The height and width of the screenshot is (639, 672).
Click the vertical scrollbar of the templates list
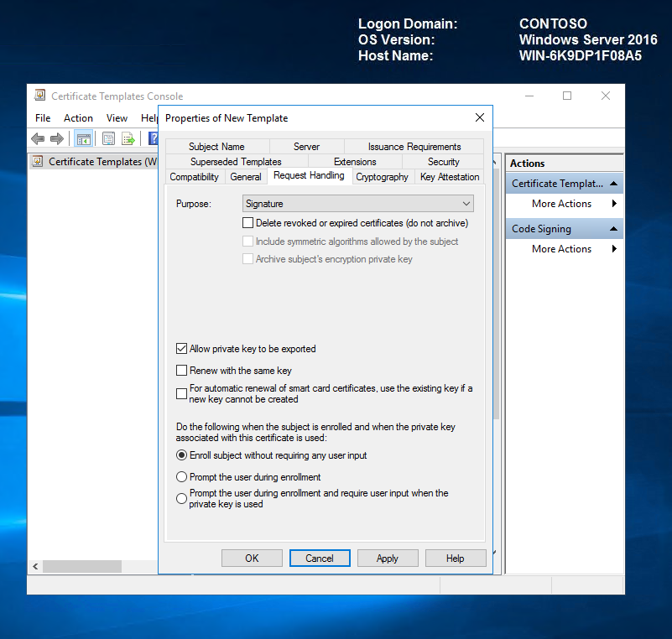(497, 294)
